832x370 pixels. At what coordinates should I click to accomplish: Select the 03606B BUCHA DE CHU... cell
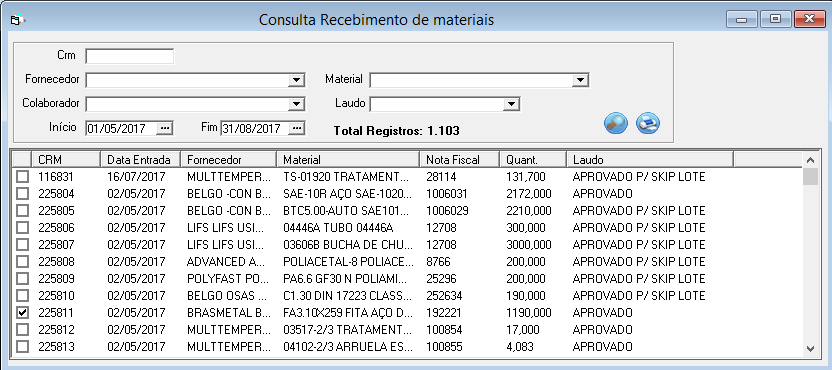[348, 245]
